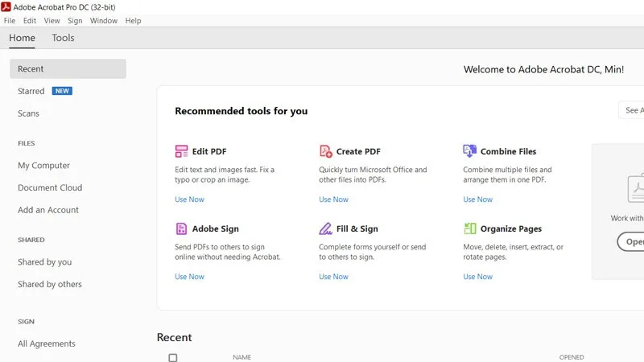The width and height of the screenshot is (644, 362).
Task: Open the Edit menu
Action: tap(30, 21)
